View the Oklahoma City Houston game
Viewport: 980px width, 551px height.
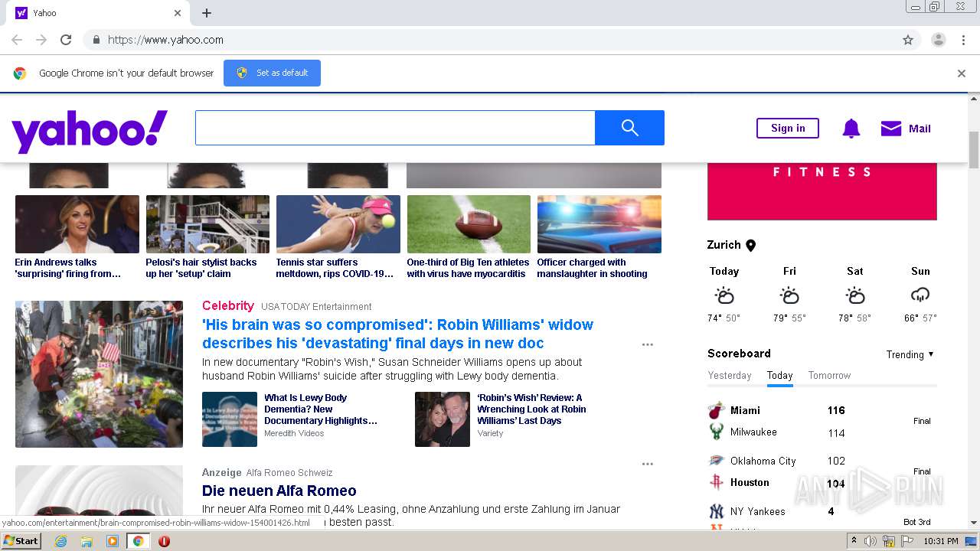(x=822, y=471)
